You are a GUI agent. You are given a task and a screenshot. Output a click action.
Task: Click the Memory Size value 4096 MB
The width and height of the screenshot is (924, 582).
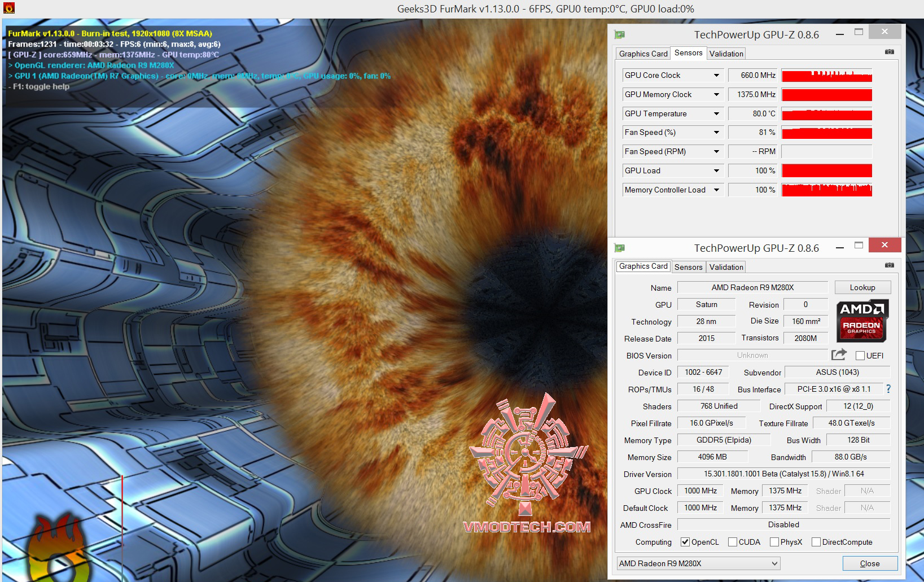click(712, 457)
